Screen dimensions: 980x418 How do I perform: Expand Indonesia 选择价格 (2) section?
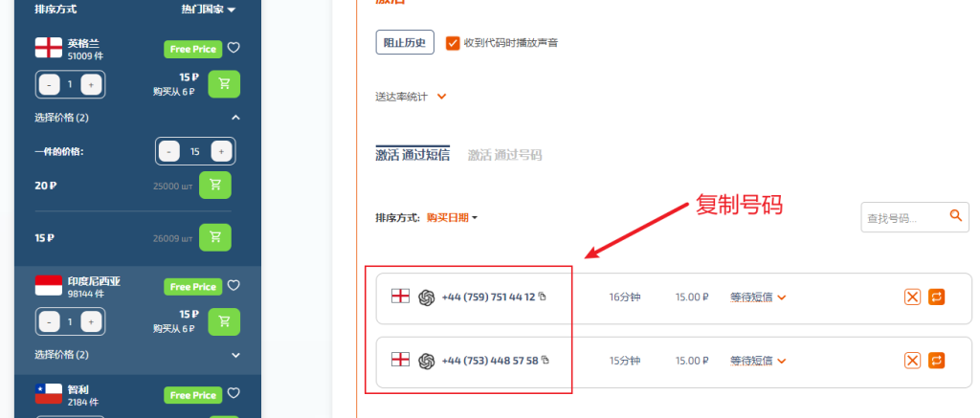(x=235, y=355)
